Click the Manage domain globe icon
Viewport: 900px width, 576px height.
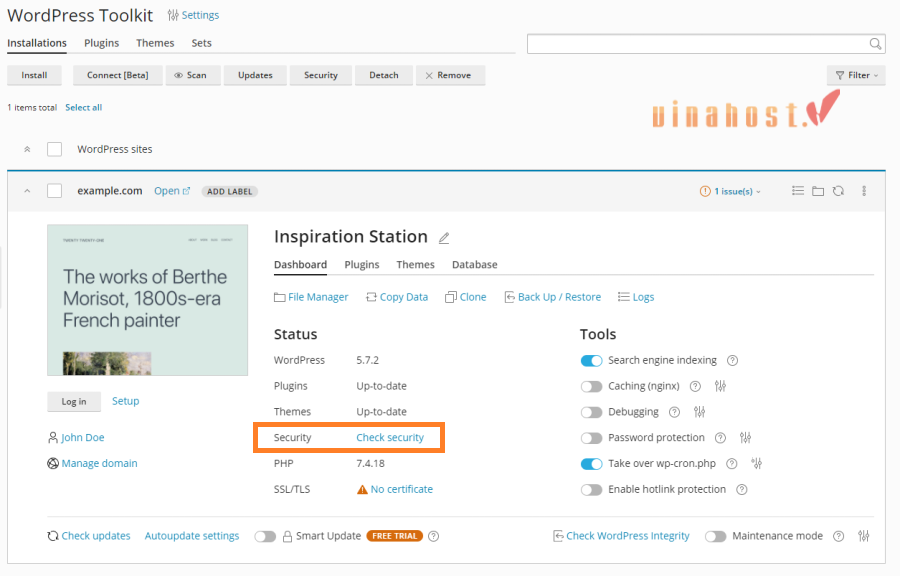tap(53, 463)
